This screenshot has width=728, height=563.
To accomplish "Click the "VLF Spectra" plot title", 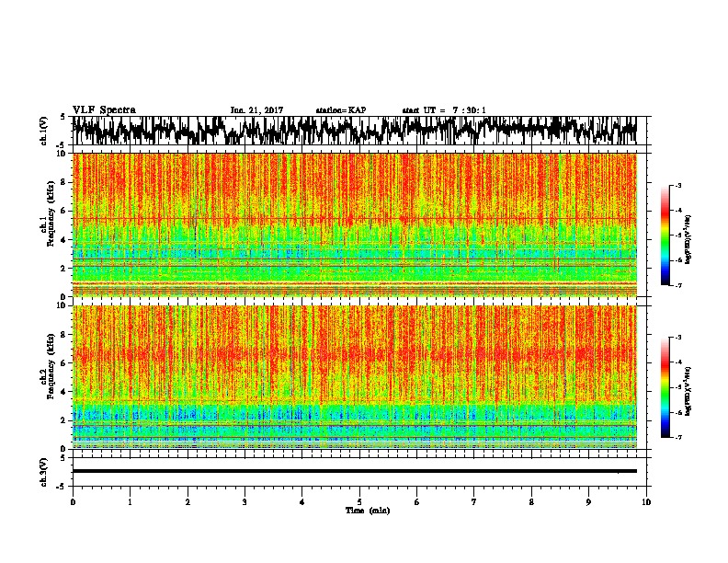I will [104, 110].
